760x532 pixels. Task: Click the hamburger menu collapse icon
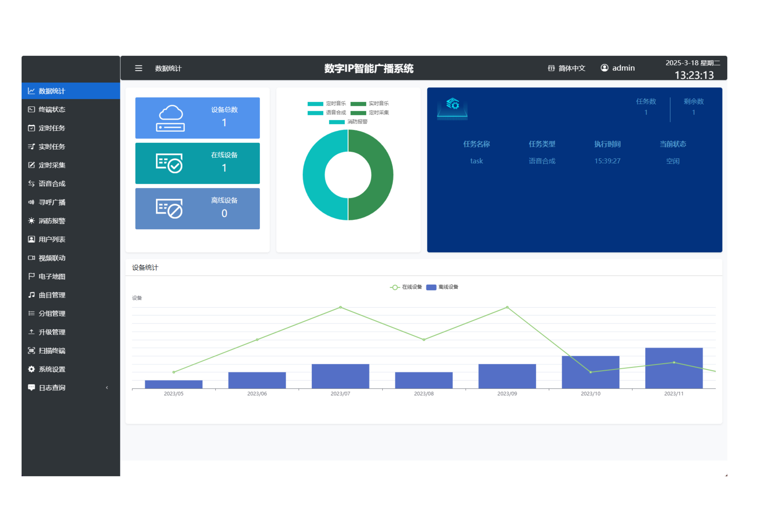[x=138, y=68]
